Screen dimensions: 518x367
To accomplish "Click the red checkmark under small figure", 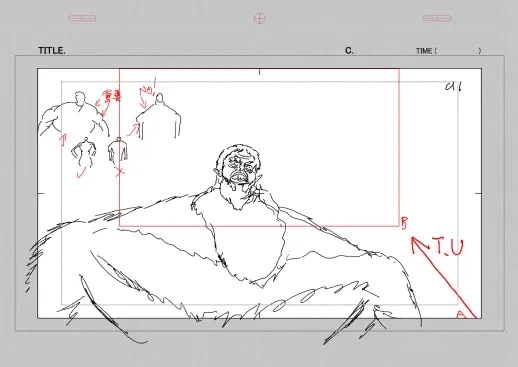I will 81,173.
